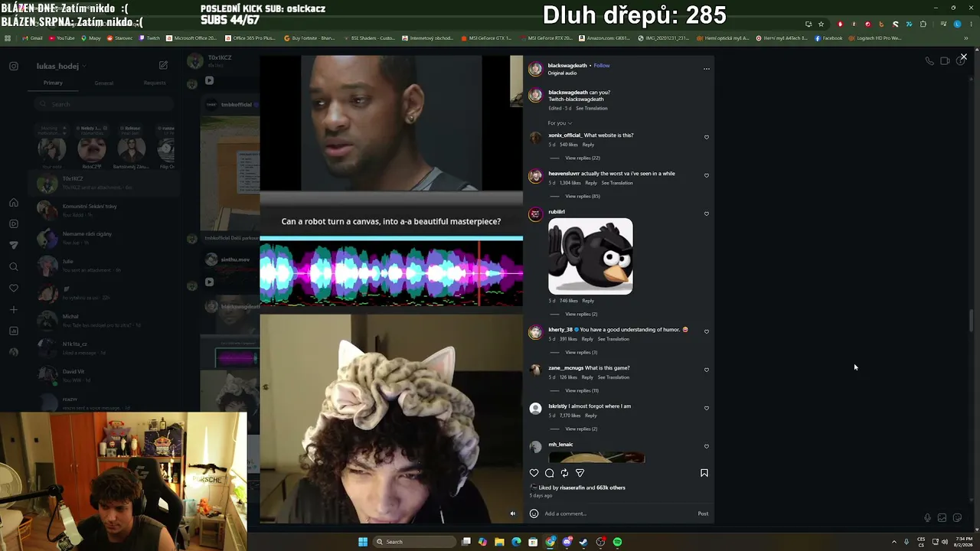Expand View replies (3) under kherty_38
The width and height of the screenshot is (980, 551).
point(581,352)
